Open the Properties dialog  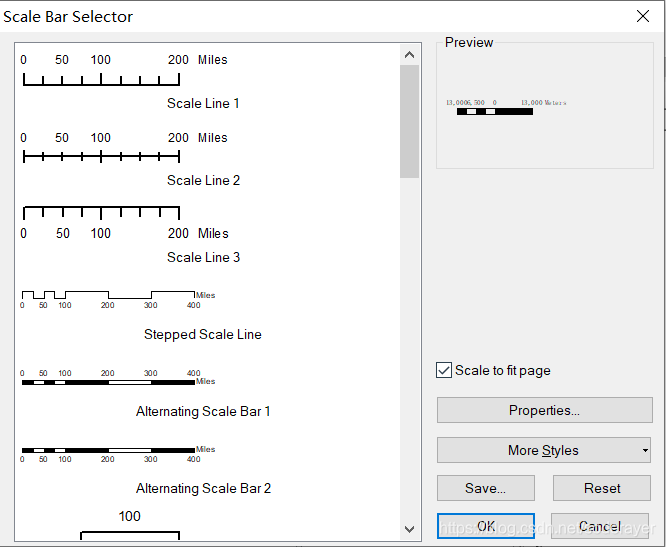coord(545,410)
